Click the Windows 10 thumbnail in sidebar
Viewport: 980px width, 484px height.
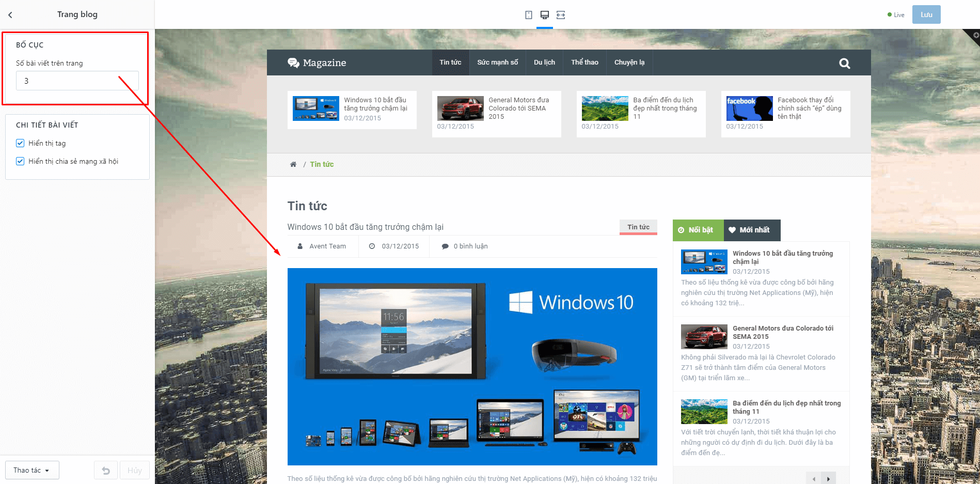704,262
